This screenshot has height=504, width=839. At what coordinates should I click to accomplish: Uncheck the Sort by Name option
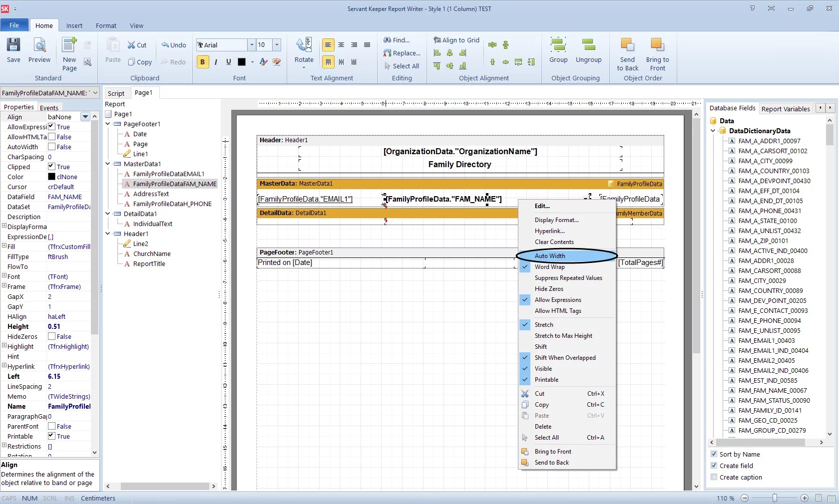(714, 454)
